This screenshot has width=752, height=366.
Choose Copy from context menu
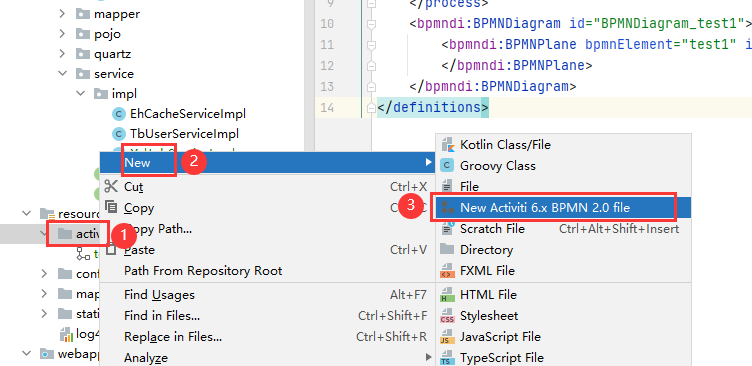tap(268, 208)
